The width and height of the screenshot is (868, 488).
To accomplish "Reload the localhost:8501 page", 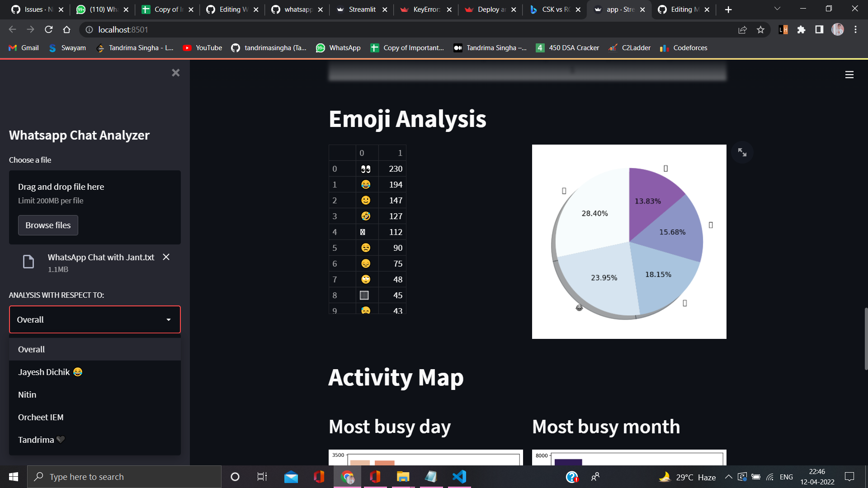I will [x=48, y=30].
